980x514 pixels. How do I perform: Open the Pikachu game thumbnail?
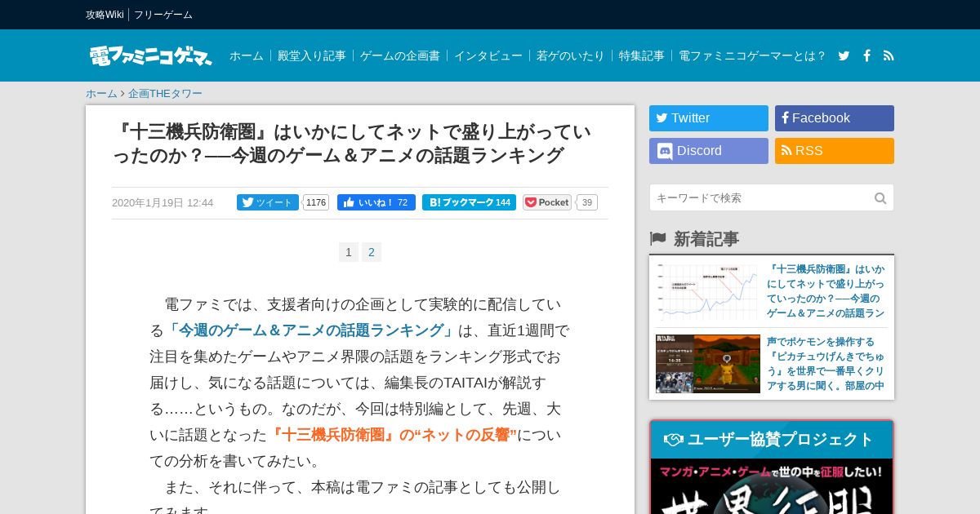pyautogui.click(x=708, y=364)
